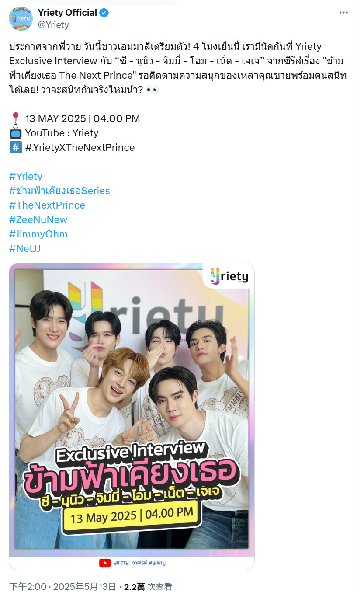Open the #Yriety hashtag
This screenshot has height=592, width=364.
tap(26, 176)
